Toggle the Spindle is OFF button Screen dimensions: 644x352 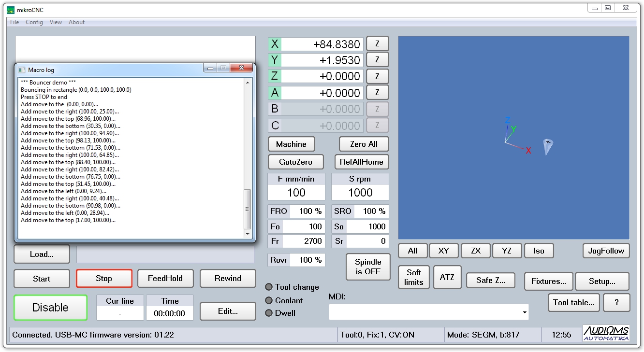point(368,267)
